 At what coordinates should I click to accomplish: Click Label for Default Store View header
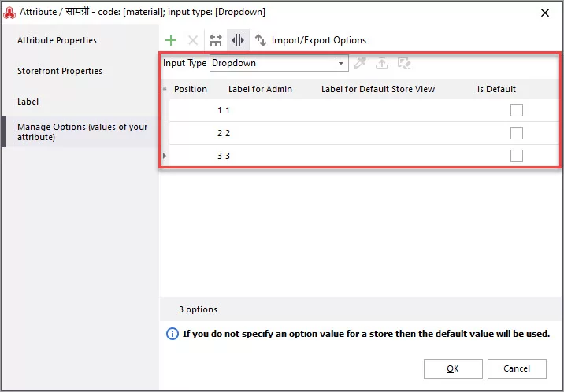click(378, 89)
